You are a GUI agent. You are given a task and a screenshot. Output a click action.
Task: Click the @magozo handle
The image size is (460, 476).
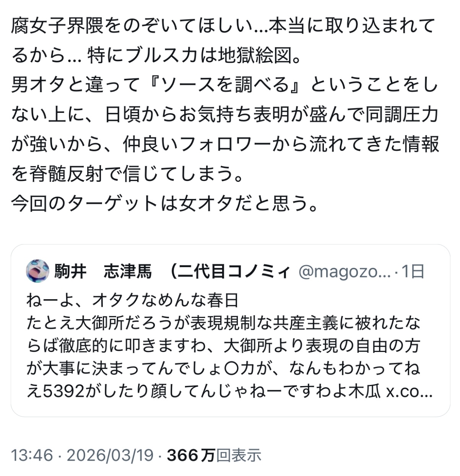(344, 272)
